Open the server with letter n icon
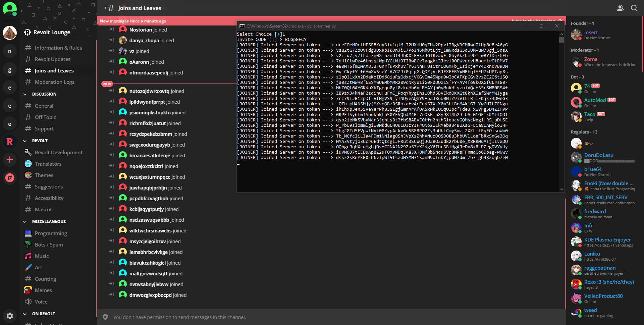 pyautogui.click(x=10, y=51)
